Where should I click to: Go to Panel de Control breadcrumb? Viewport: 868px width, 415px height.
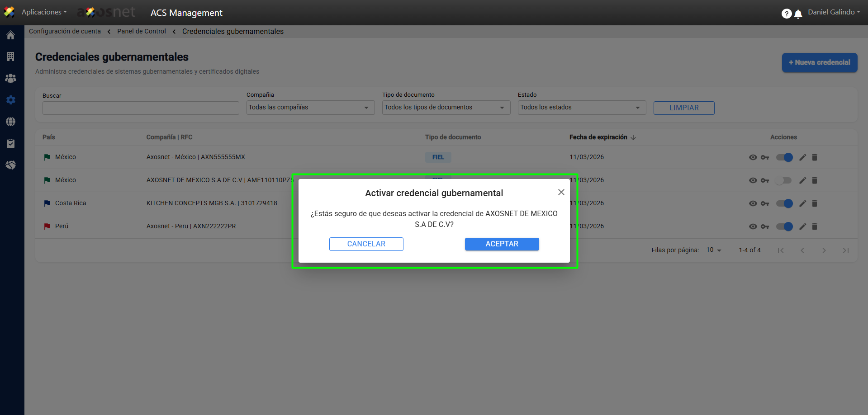click(142, 31)
